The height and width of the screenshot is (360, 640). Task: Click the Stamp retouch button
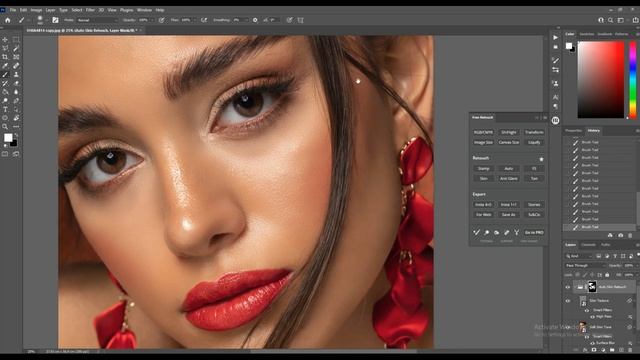(483, 169)
